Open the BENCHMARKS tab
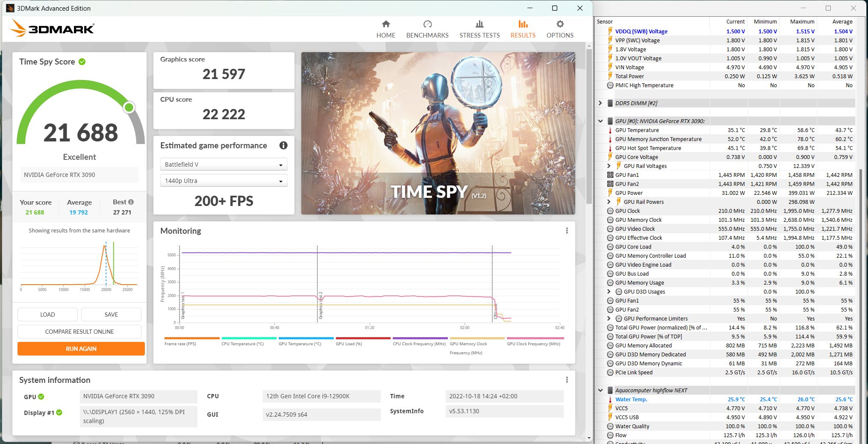The width and height of the screenshot is (868, 444). pos(427,29)
